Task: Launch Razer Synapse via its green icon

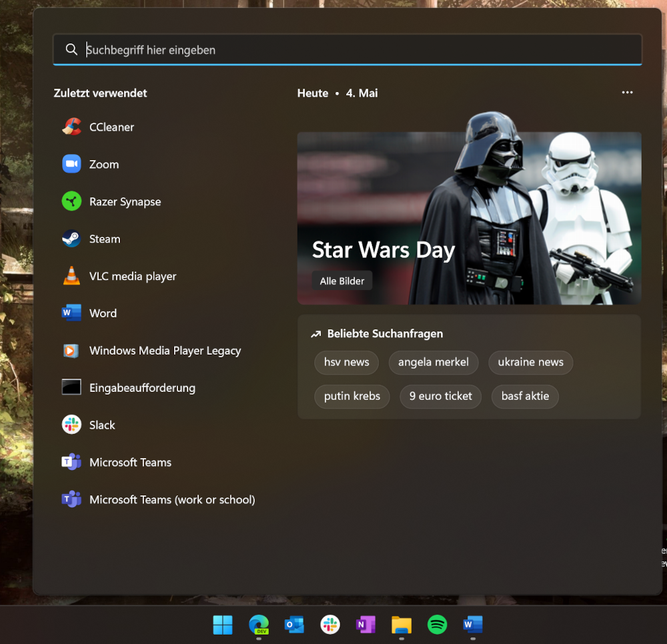Action: 71,201
